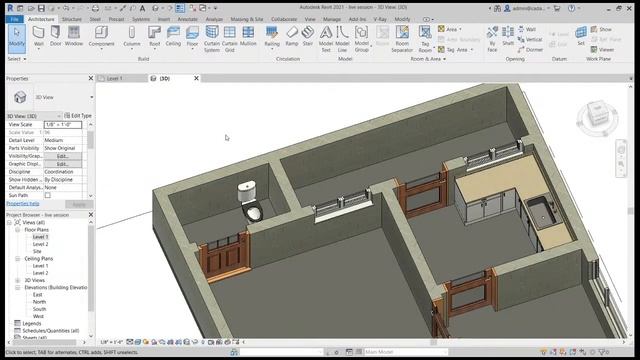Screen dimensions: 640x360
Task: Switch to the Annotate ribbon tab
Action: pos(187,19)
